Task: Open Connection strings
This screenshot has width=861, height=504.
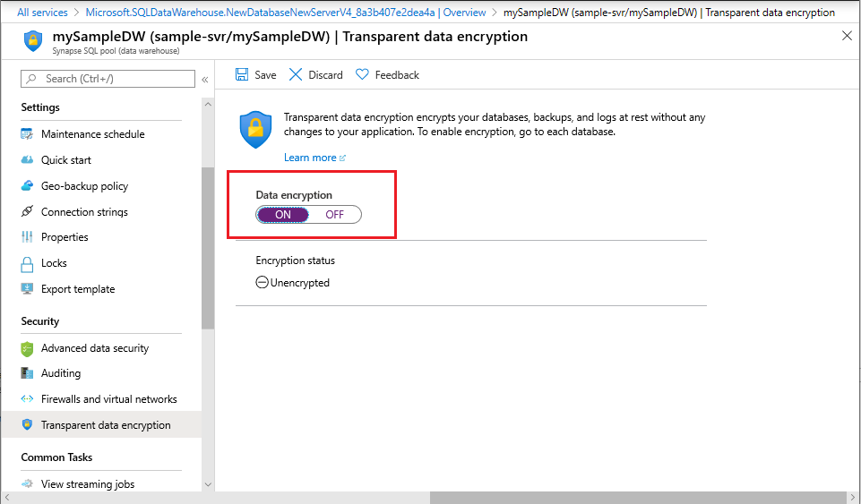Action: coord(84,211)
